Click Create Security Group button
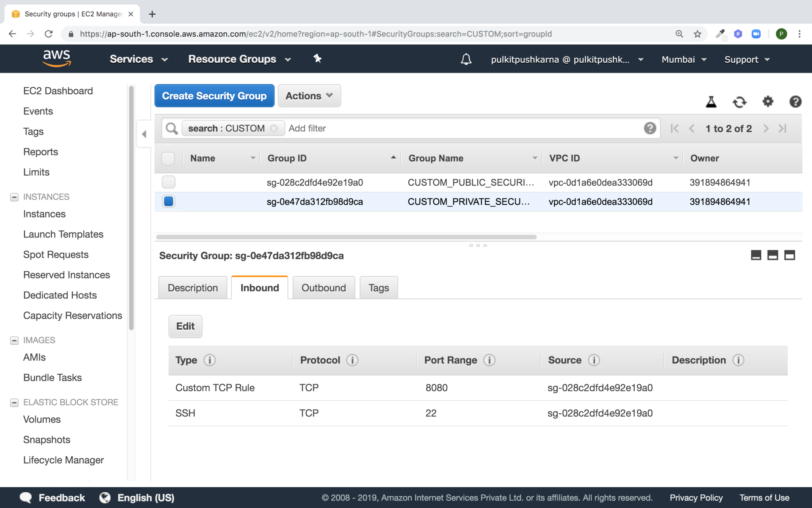The image size is (812, 508). coord(214,96)
